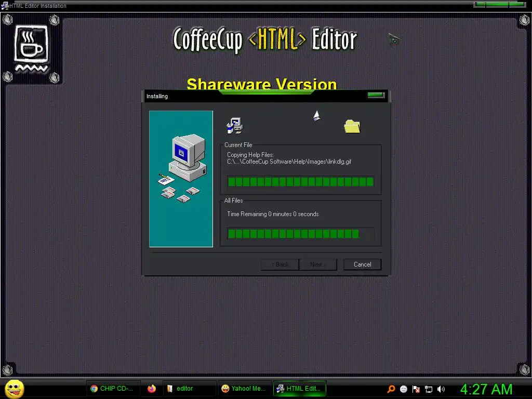
Task: Click the Current File progress bar
Action: [x=301, y=182]
